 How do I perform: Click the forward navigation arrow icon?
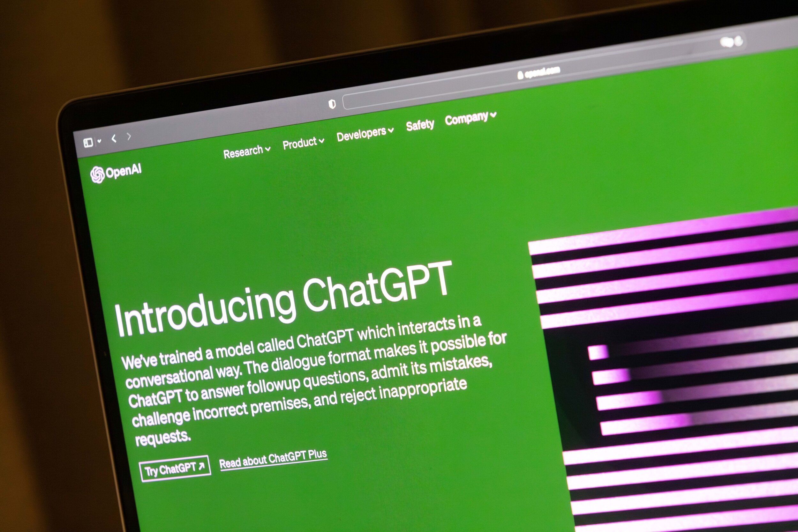coord(129,134)
